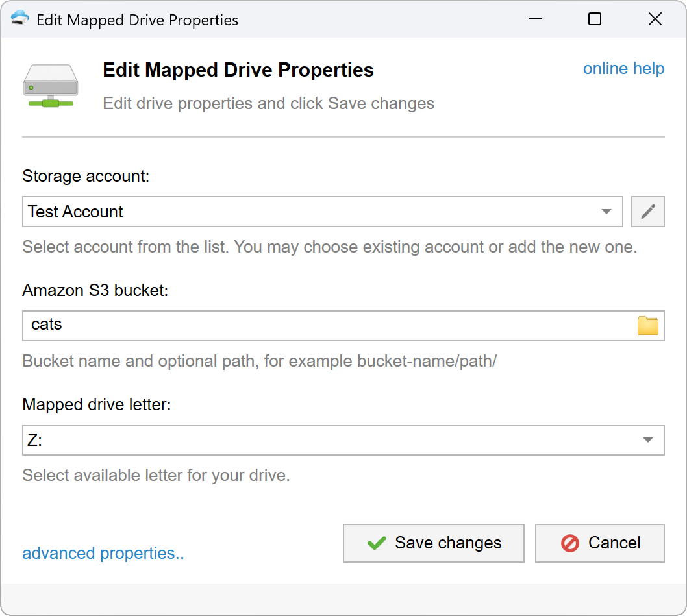Viewport: 687px width, 616px height.
Task: Click the cloud drive app icon in title bar
Action: (19, 18)
